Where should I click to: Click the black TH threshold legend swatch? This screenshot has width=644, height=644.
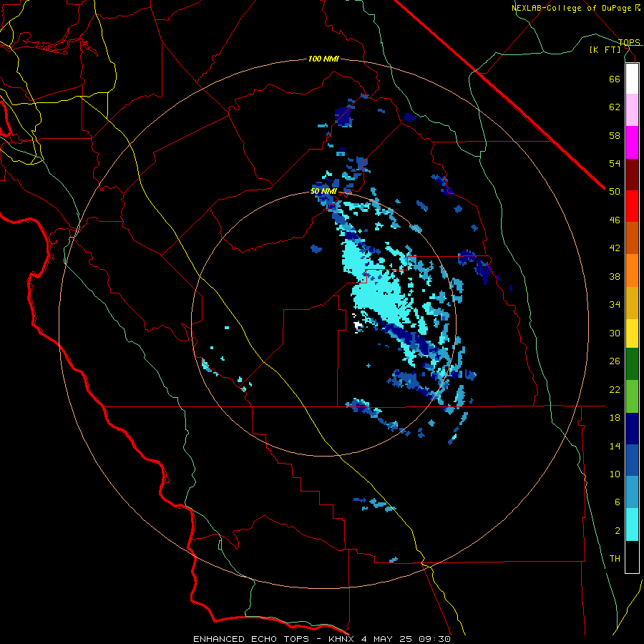click(x=632, y=557)
